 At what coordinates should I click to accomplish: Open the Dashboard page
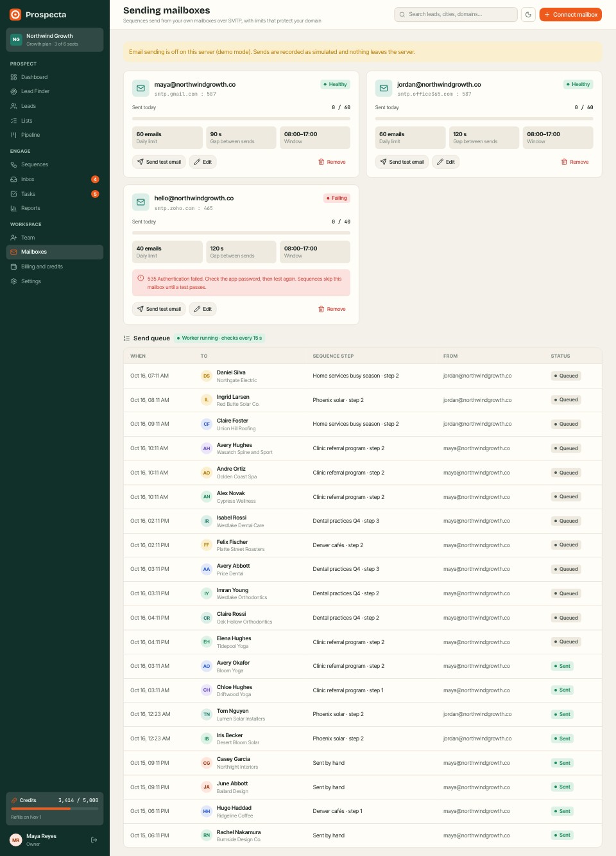(x=55, y=77)
